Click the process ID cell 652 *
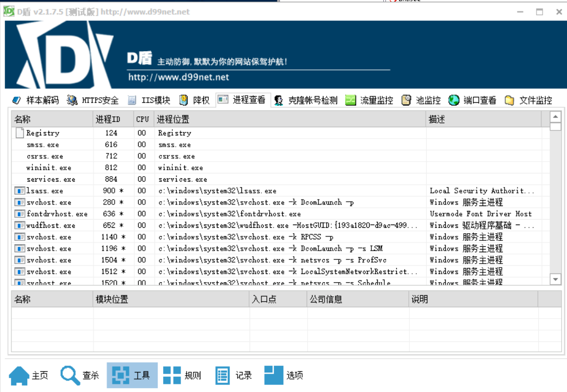The width and height of the screenshot is (567, 392). [x=113, y=225]
